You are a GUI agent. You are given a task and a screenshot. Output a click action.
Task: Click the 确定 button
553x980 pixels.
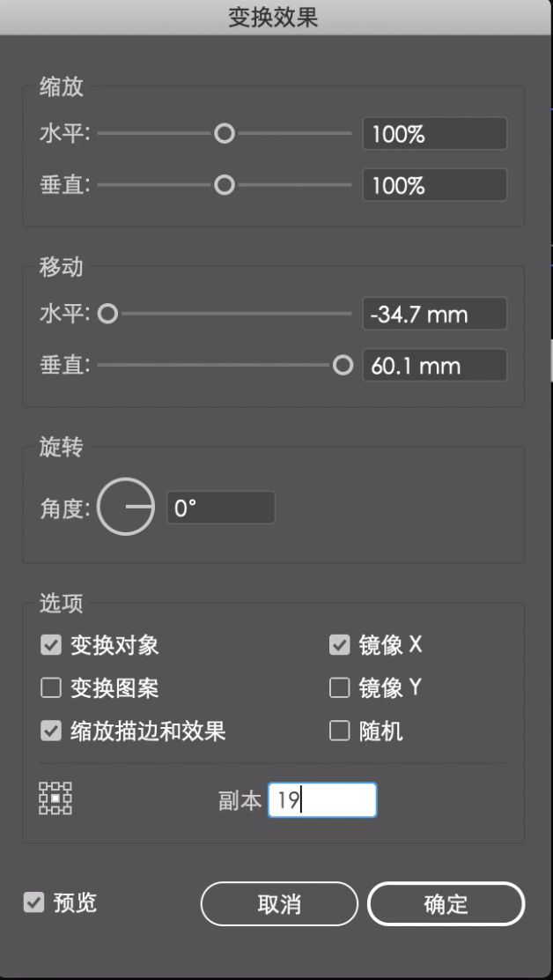click(x=446, y=903)
